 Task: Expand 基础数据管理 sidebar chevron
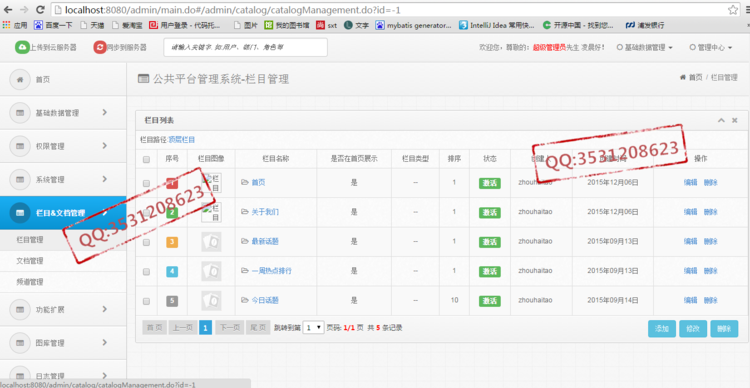[x=104, y=112]
